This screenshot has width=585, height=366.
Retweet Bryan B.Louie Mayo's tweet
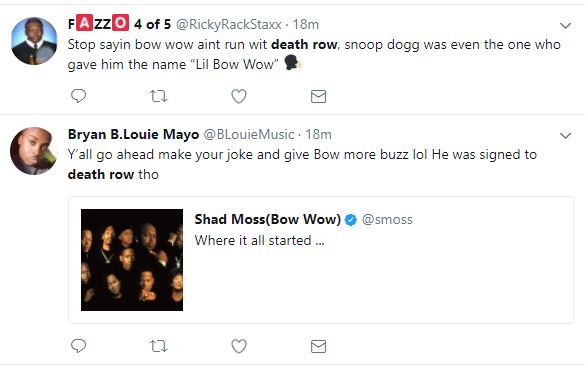tap(159, 347)
